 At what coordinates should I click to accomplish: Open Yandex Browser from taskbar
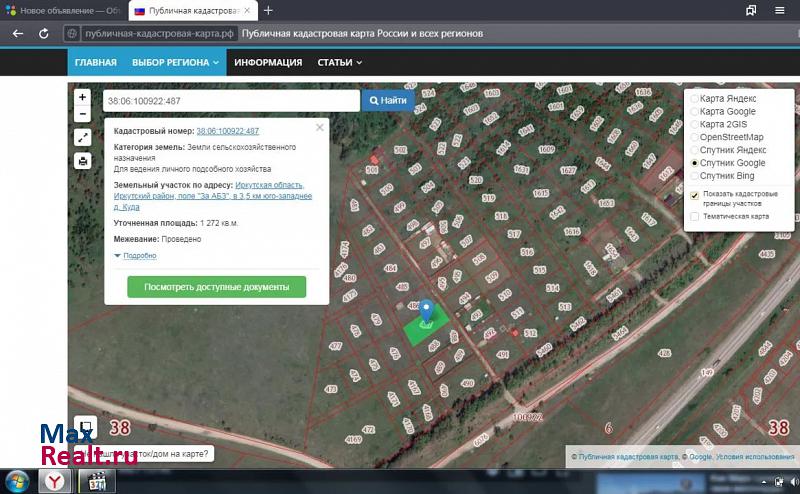coord(53,482)
